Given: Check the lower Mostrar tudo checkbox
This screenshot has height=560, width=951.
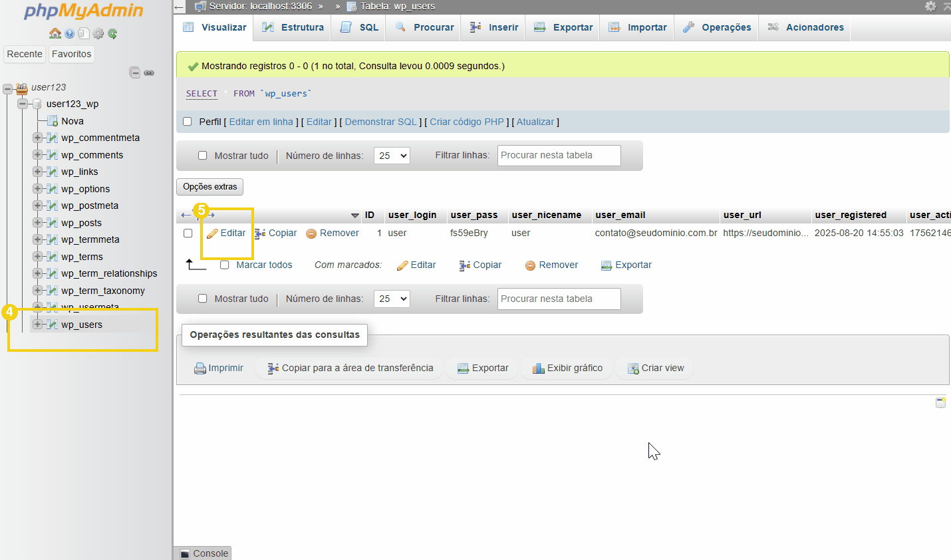Looking at the screenshot, I should pos(203,299).
